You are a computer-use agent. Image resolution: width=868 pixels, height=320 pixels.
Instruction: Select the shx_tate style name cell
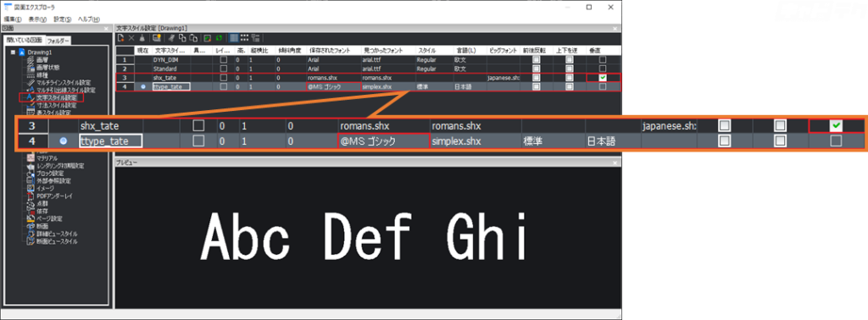[171, 78]
